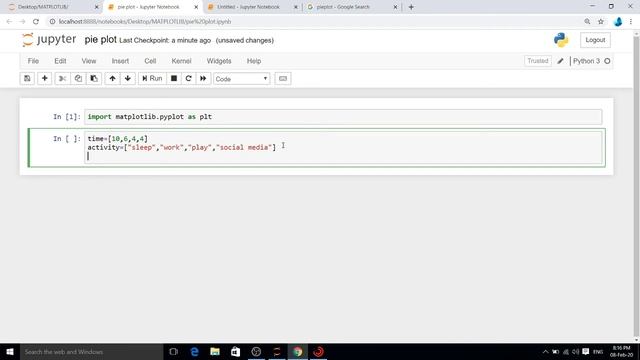
Task: Click the localhost address bar
Action: coord(314,22)
